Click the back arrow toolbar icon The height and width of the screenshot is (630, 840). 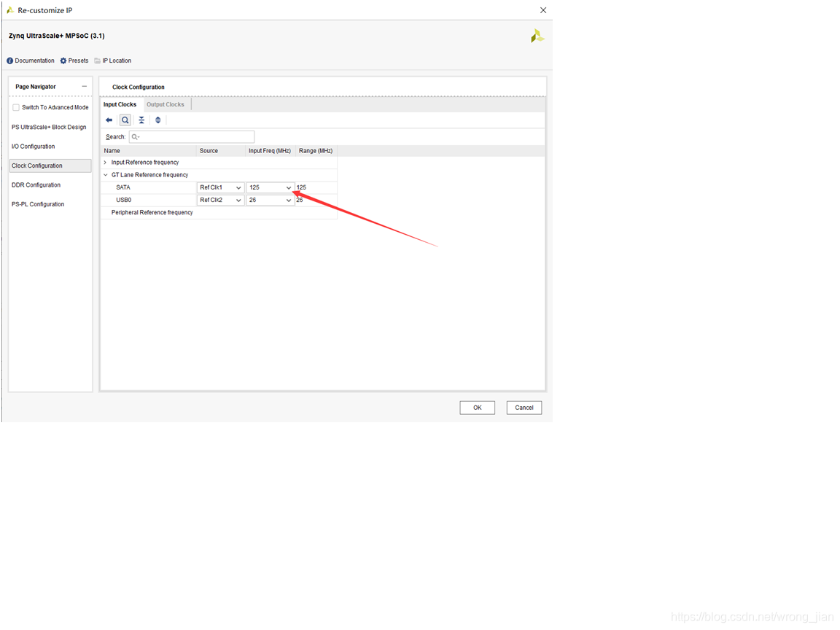(x=109, y=120)
